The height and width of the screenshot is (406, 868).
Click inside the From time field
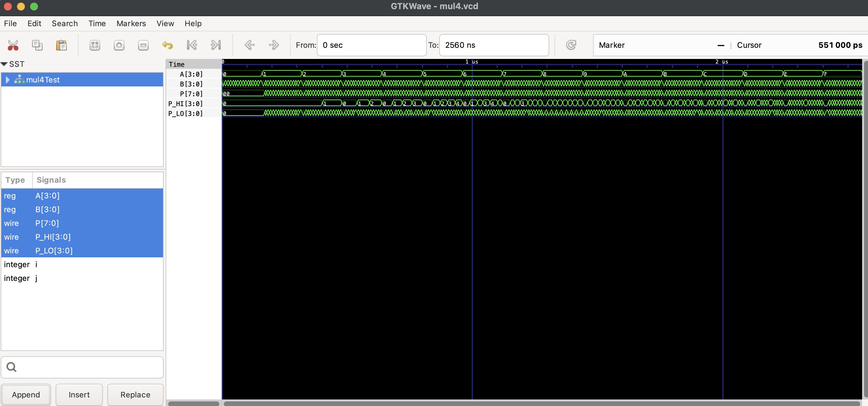point(371,45)
